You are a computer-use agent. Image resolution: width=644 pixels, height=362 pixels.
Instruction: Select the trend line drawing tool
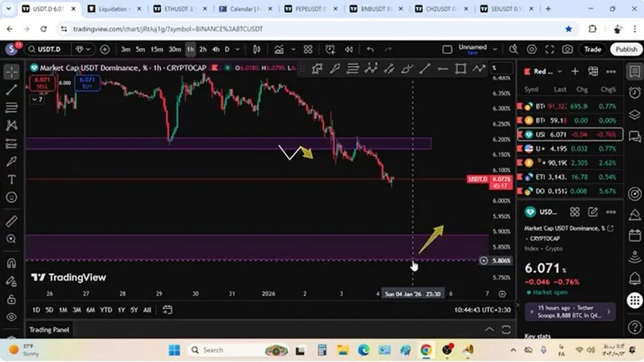pos(11,90)
